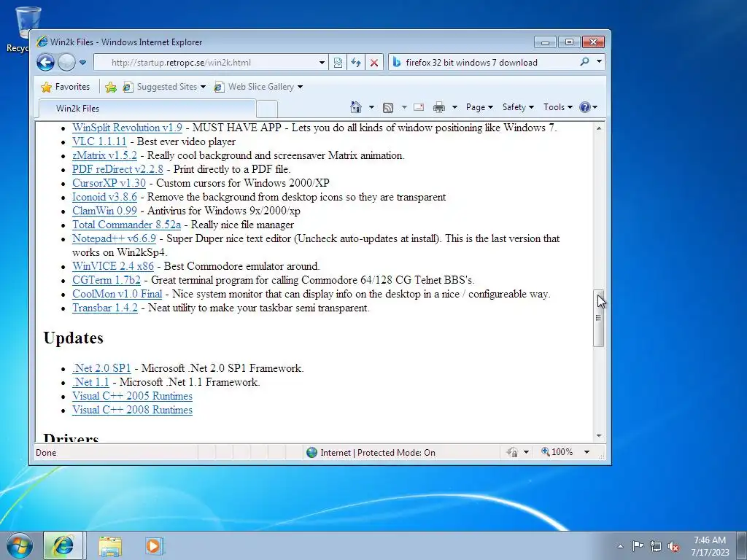Open the WinVICE 2.4 x86 link
Screen dimensions: 747x560
point(113,265)
